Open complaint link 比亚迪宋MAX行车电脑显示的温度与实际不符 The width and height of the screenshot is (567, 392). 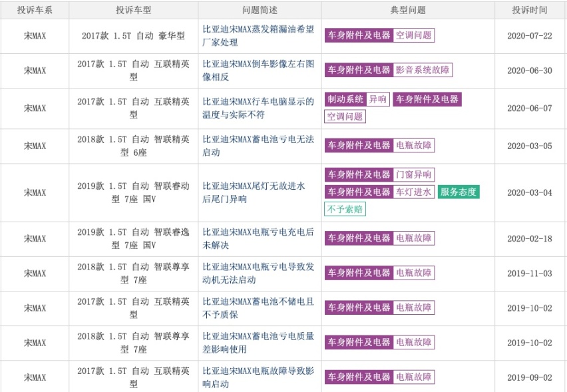[258, 108]
